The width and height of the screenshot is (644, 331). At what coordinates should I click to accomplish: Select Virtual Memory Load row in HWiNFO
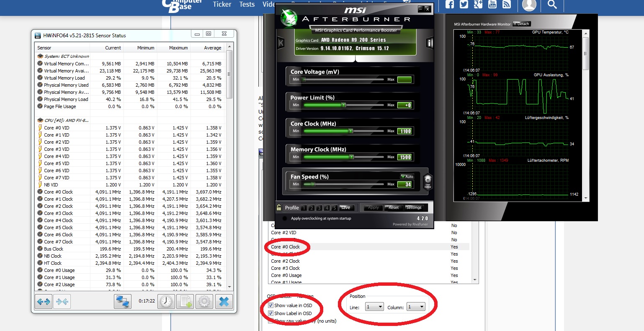pos(130,78)
